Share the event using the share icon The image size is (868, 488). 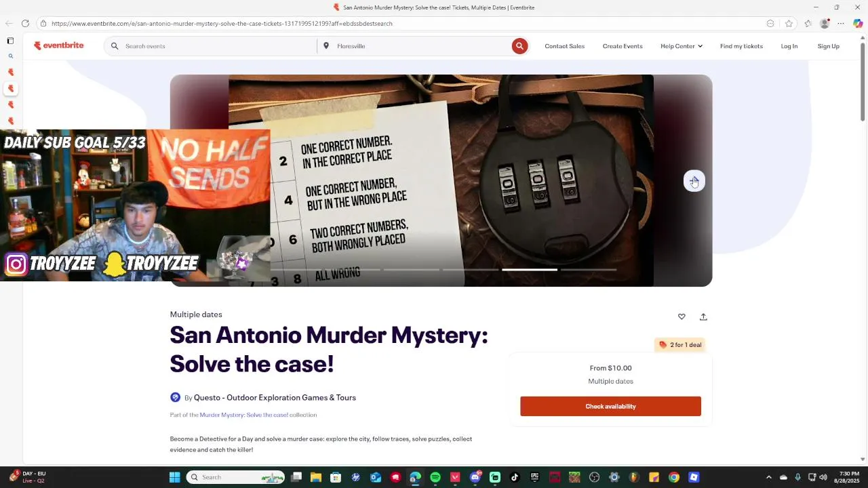click(x=703, y=317)
